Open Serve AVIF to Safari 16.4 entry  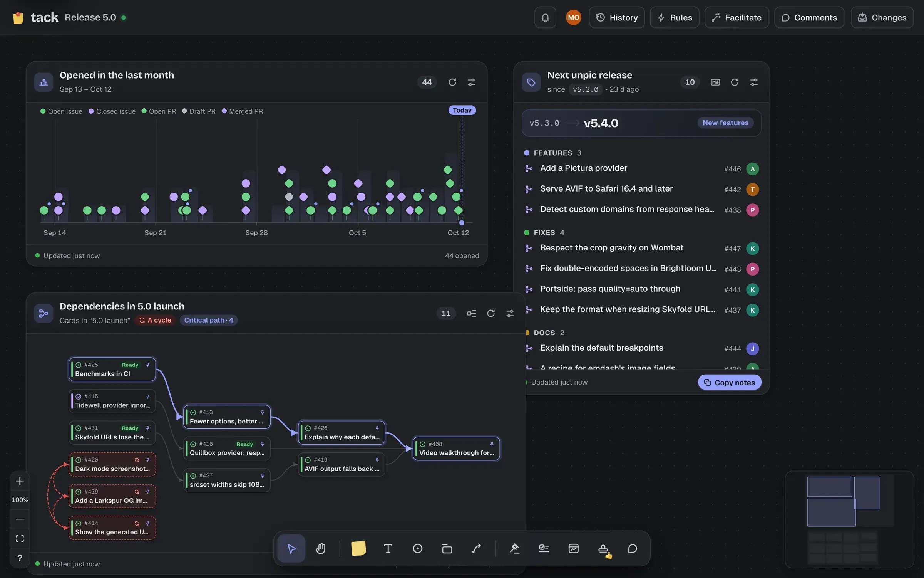coord(642,189)
